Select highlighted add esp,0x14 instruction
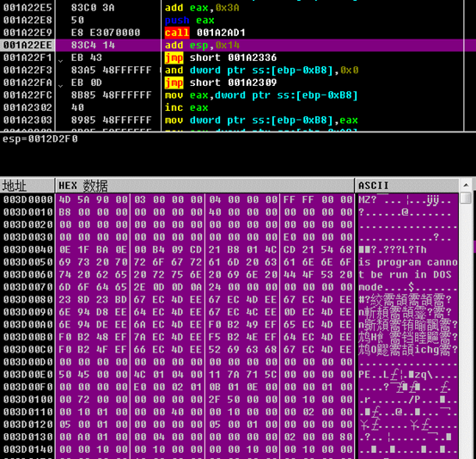The image size is (476, 459). pyautogui.click(x=202, y=46)
